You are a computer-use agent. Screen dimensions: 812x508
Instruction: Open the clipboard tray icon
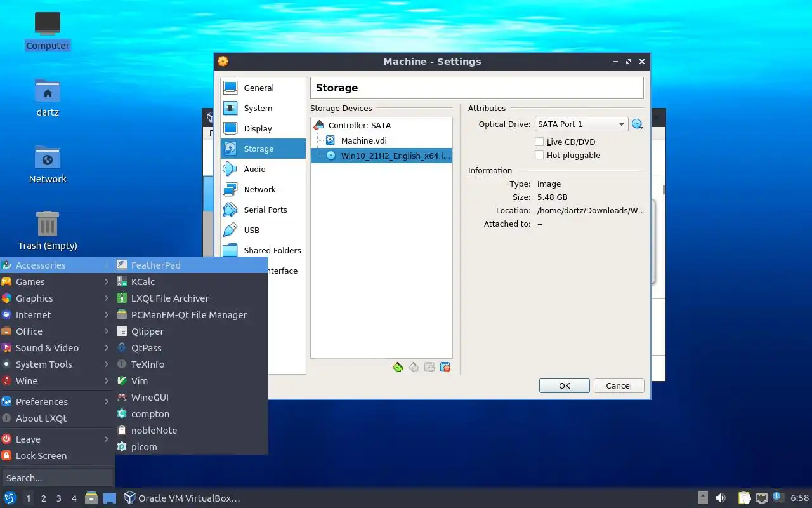click(744, 498)
